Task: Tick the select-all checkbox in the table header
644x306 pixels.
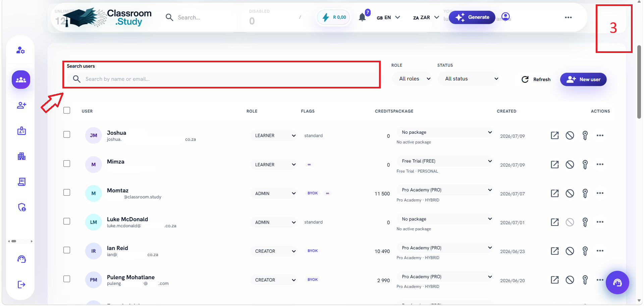Action: (67, 110)
